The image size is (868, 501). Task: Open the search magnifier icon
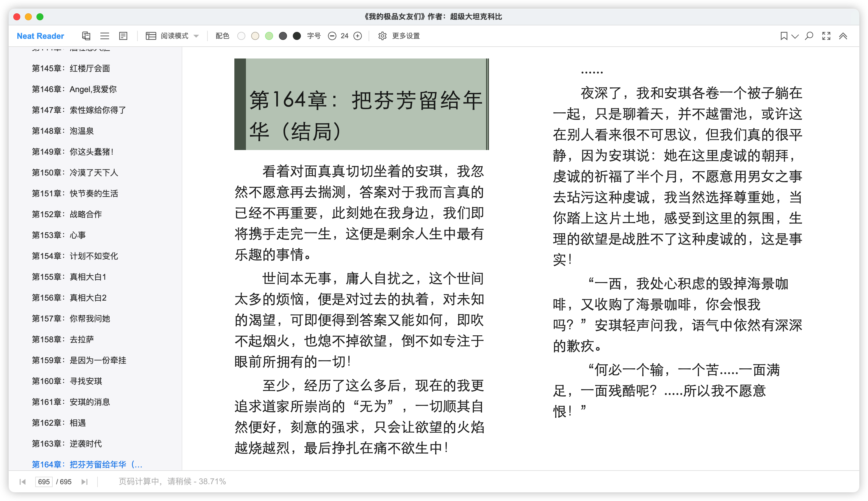pyautogui.click(x=809, y=36)
